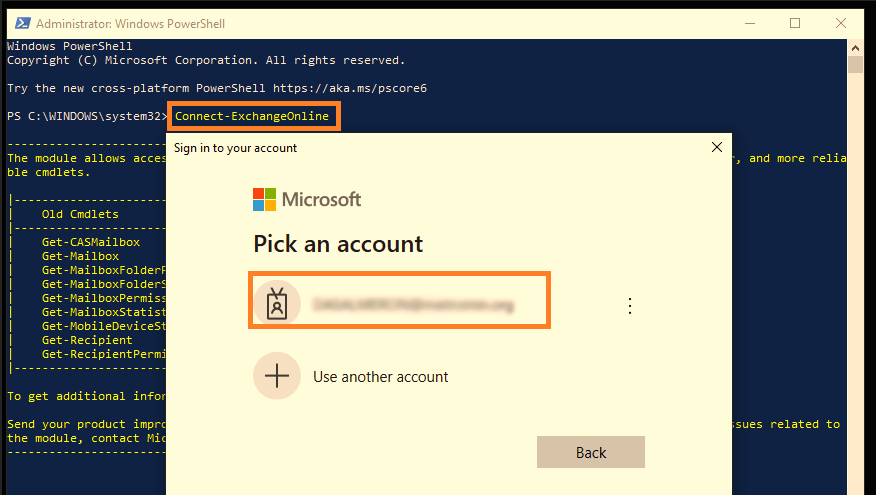Click the Back button

coord(591,452)
